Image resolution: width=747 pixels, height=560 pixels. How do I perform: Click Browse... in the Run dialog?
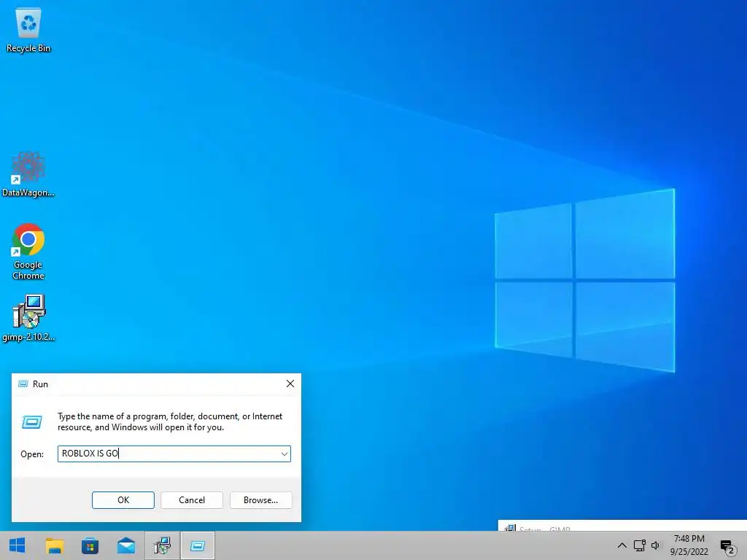tap(261, 500)
